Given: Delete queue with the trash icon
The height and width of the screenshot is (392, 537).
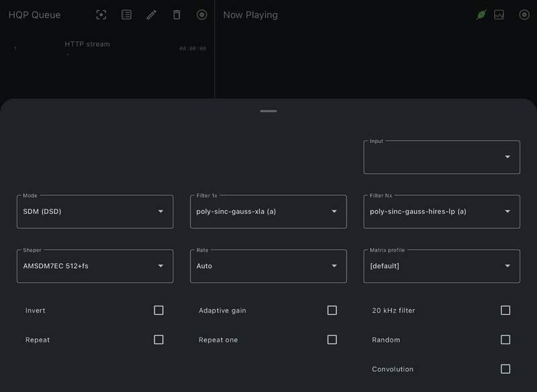Looking at the screenshot, I should 177,15.
